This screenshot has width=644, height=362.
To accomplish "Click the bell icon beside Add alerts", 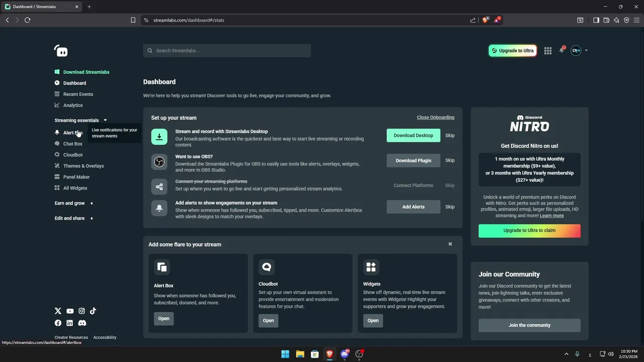I will tap(159, 208).
